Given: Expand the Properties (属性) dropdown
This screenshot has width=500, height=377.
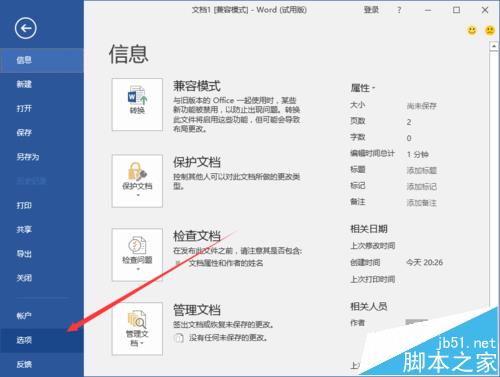Looking at the screenshot, I should point(363,88).
